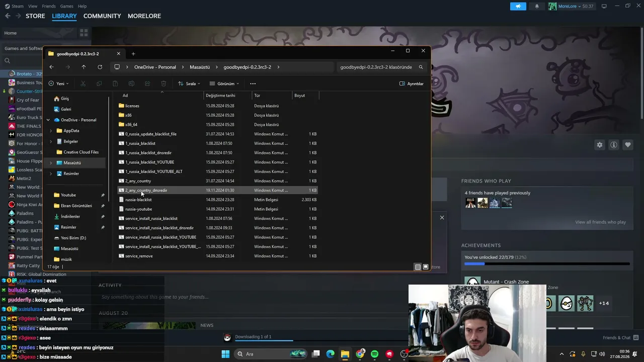Select the x86 folder

point(217,115)
